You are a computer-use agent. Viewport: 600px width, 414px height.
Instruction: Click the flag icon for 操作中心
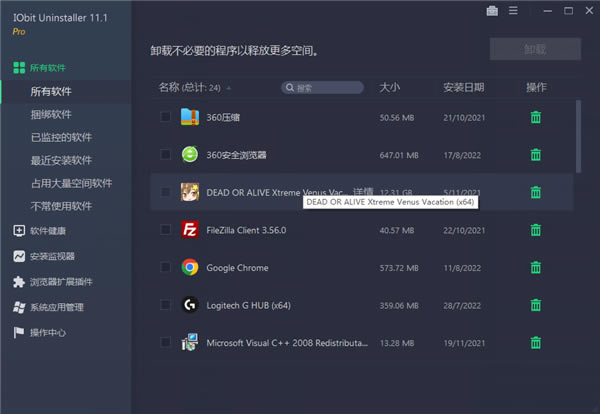click(18, 333)
